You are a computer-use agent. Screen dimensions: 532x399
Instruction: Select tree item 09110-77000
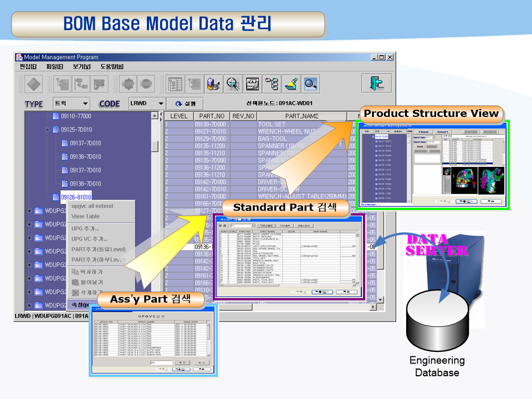coord(76,116)
